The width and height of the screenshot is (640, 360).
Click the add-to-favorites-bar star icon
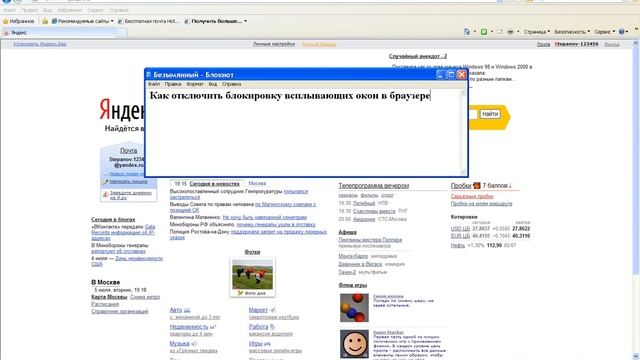[45, 21]
